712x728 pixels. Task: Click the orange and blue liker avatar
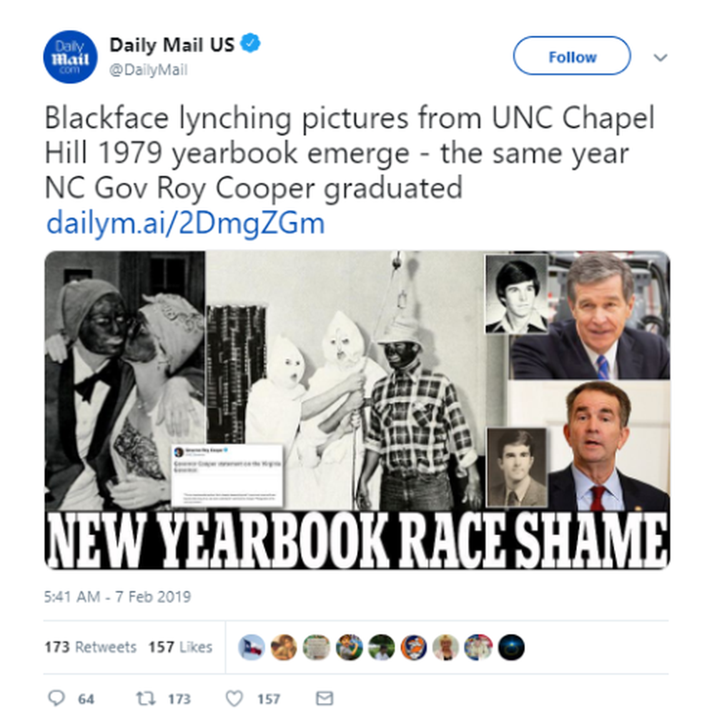click(x=413, y=647)
